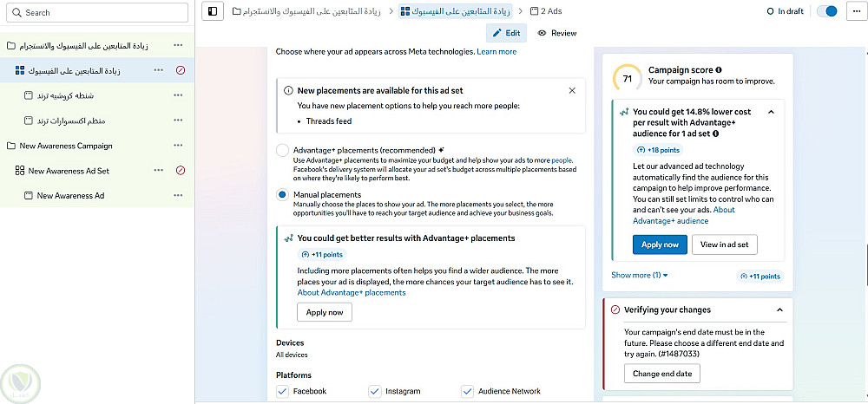The width and height of the screenshot is (868, 404).
Task: Click the folder icon of زيادة المتابعين على الفيسبوك والانستجرام campaign
Action: [10, 46]
